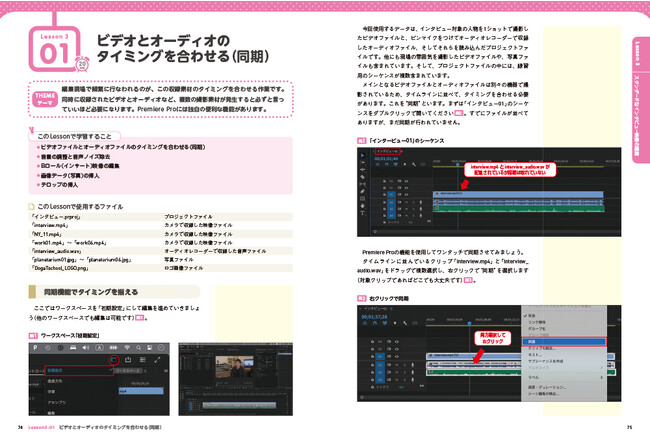
Task: Select the Type tool
Action: 362,213
